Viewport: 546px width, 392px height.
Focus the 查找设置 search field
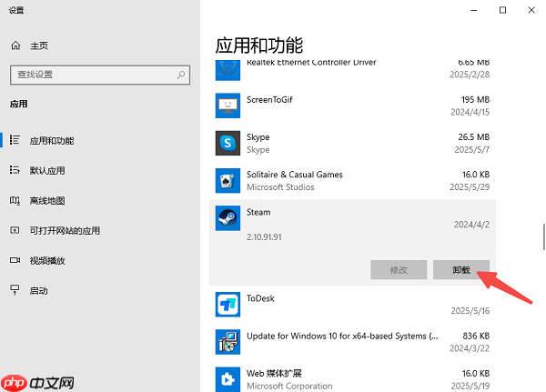tap(100, 75)
